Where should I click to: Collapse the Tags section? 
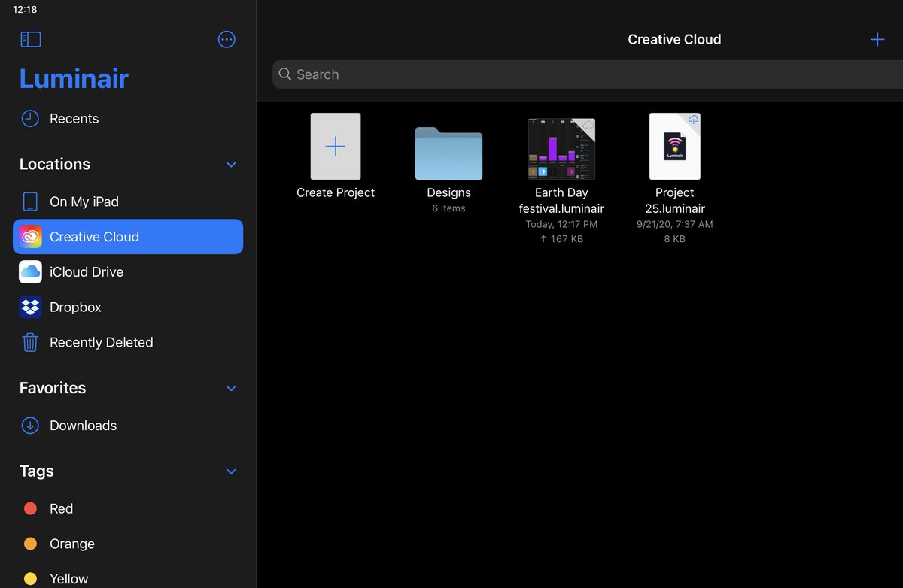[x=231, y=471]
